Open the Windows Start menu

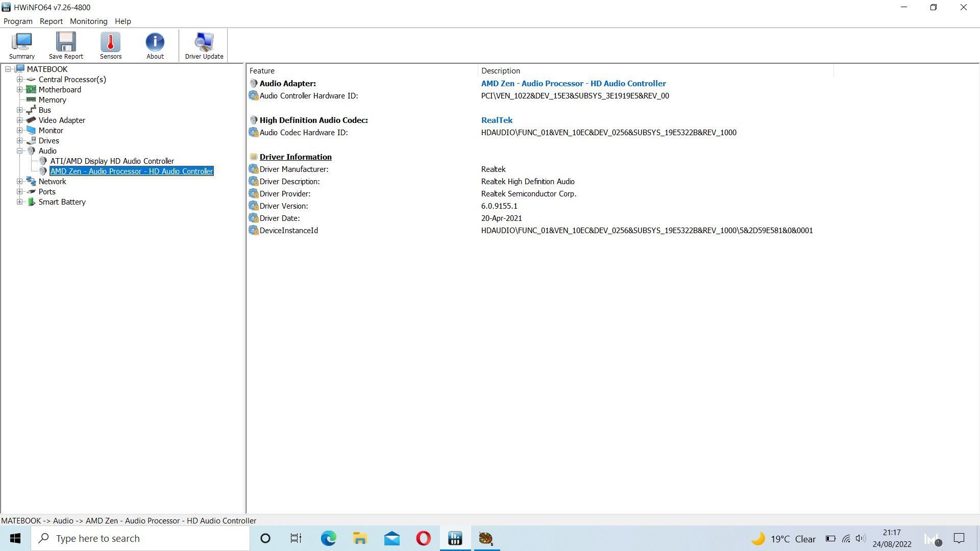pos(15,538)
